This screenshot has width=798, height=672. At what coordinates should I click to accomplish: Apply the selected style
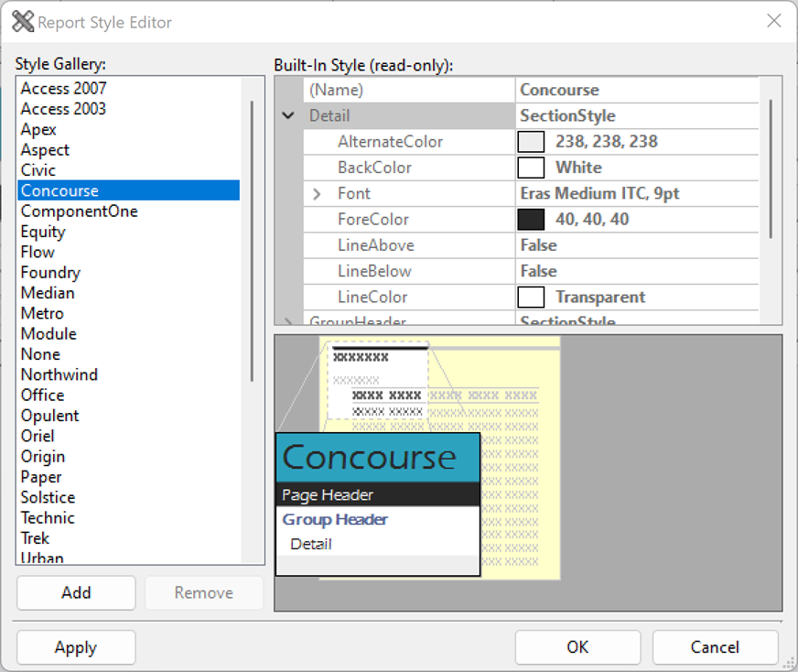pyautogui.click(x=76, y=647)
